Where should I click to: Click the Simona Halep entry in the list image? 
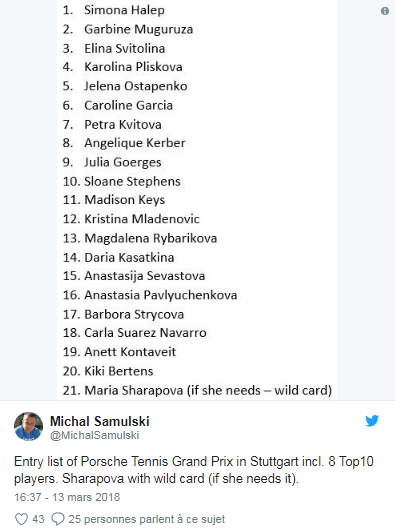coord(113,10)
